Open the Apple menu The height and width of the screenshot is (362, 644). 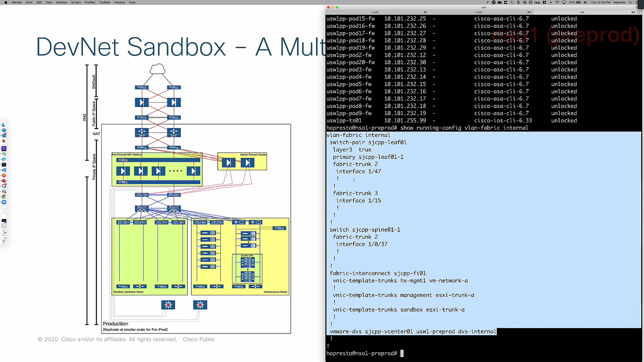tap(6, 2)
